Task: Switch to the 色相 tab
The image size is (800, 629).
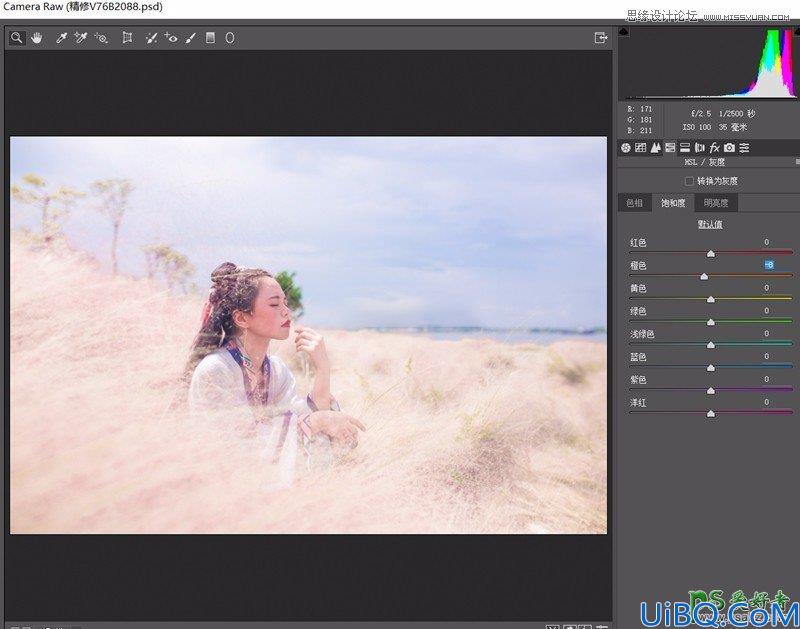Action: pyautogui.click(x=634, y=203)
